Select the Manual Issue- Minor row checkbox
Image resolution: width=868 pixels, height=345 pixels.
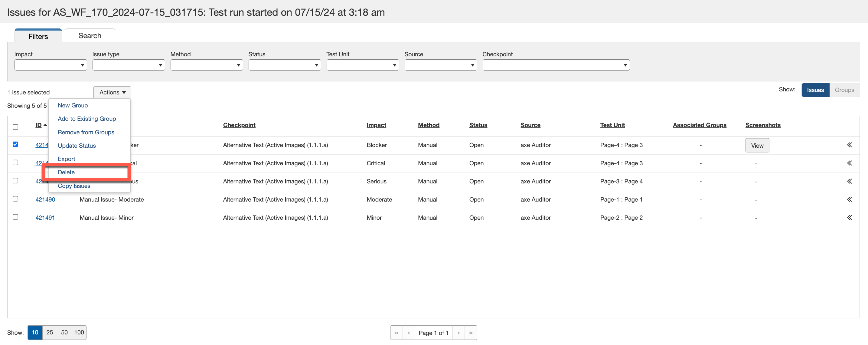click(x=15, y=217)
